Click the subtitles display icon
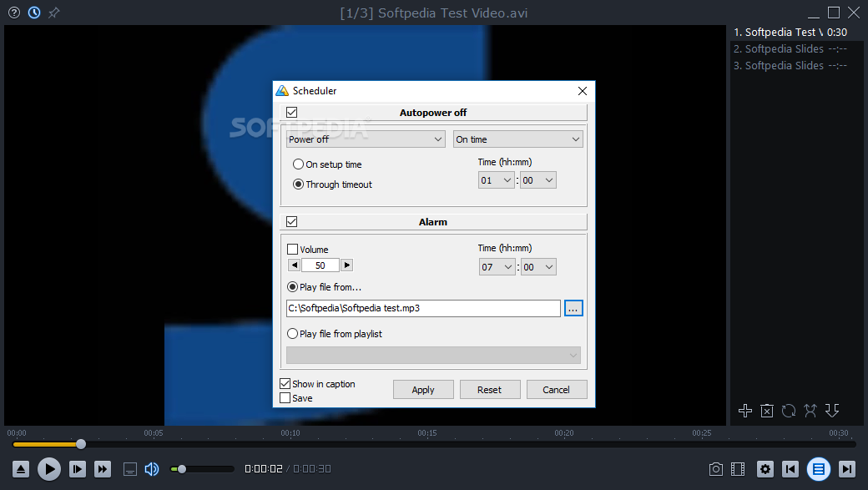Image resolution: width=868 pixels, height=490 pixels. coord(130,469)
